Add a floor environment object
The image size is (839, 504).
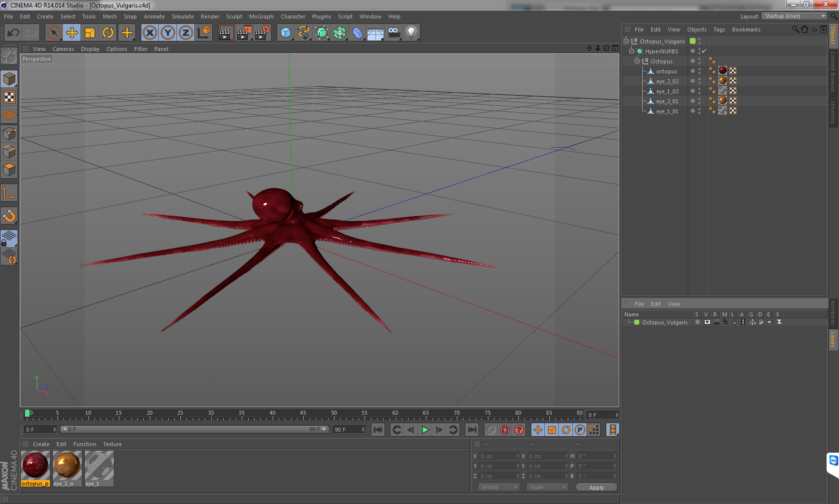point(376,33)
